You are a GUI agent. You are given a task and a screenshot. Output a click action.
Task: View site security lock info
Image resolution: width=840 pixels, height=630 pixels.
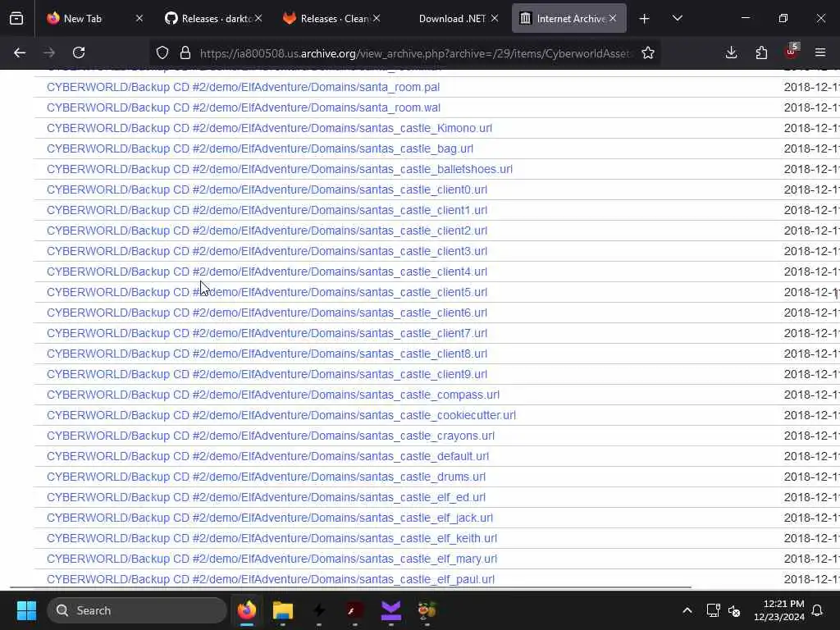(185, 52)
